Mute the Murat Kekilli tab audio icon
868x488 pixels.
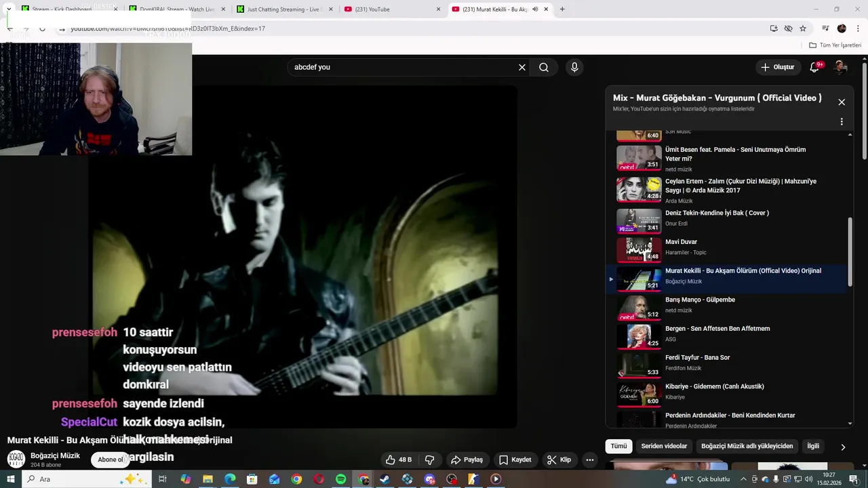click(x=535, y=9)
